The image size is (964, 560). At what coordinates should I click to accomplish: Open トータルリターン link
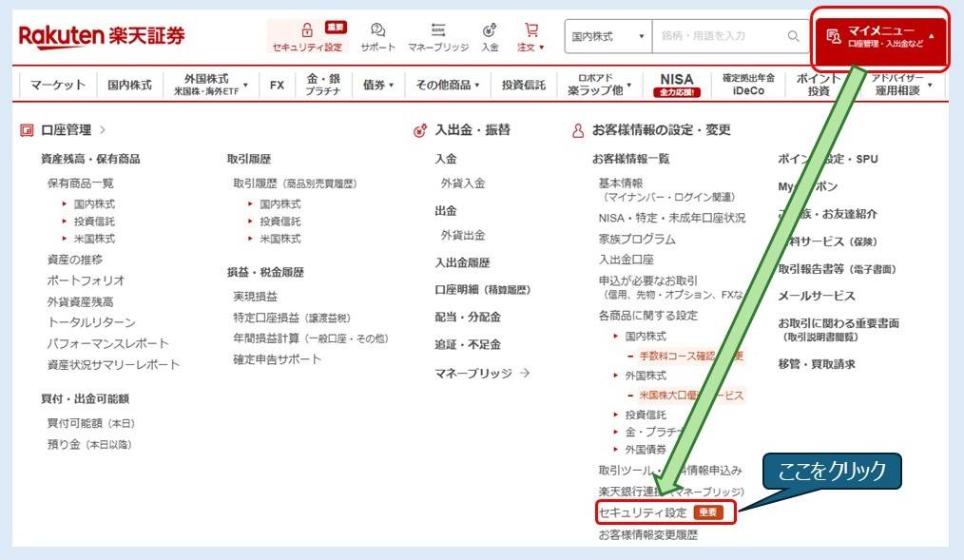coord(91,322)
